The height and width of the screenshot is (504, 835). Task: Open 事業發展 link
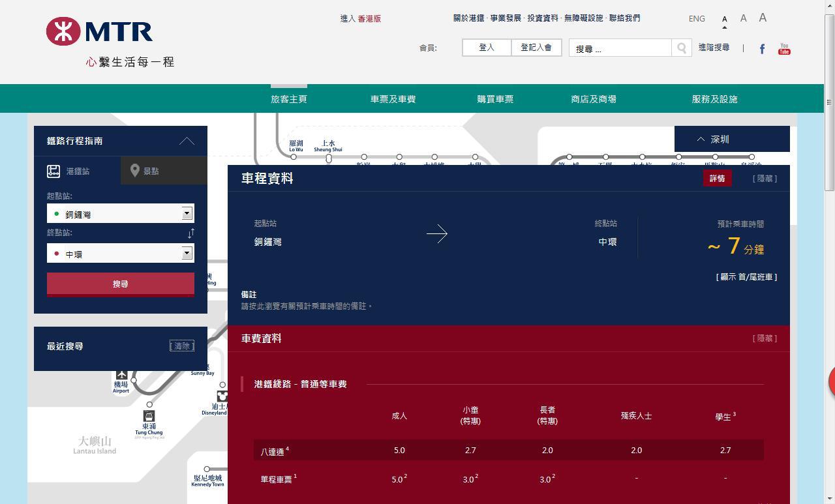pos(506,18)
